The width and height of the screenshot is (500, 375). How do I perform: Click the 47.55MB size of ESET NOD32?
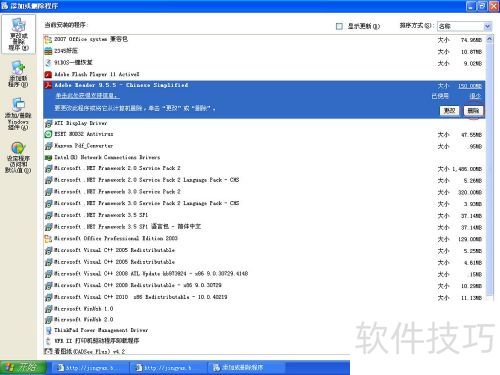[x=471, y=135]
